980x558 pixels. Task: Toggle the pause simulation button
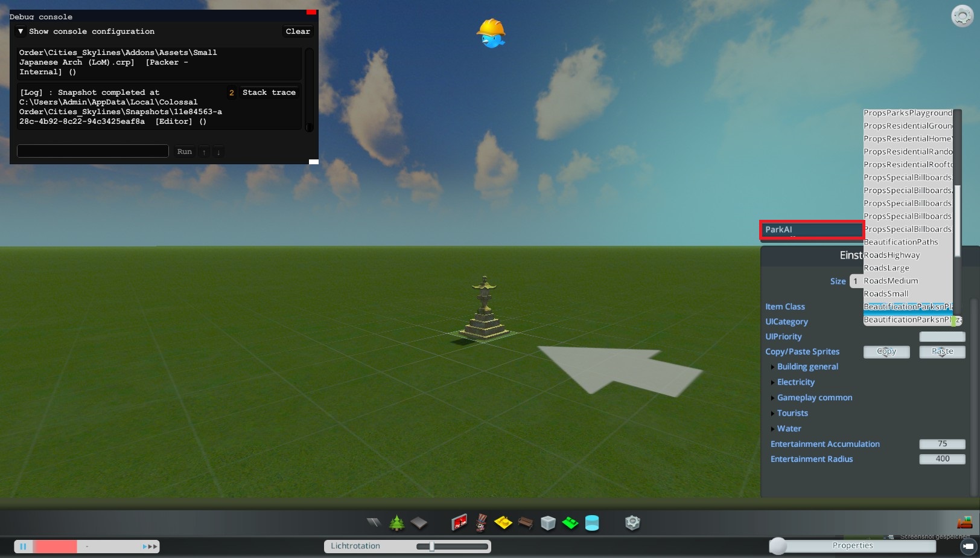click(23, 547)
